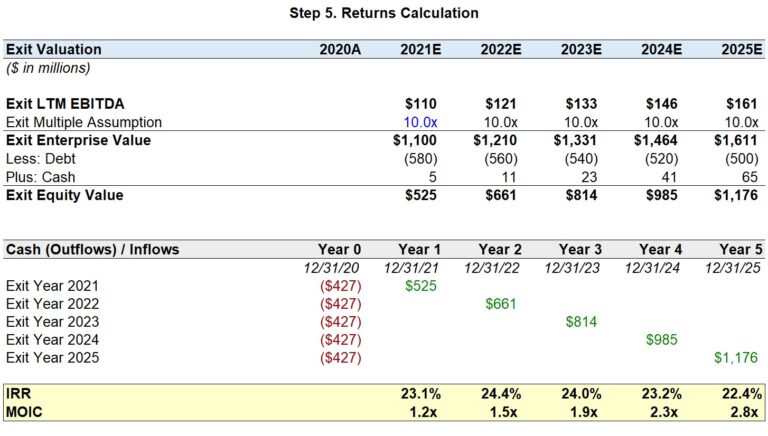Select the $1,100 Exit Enterprise Value cell
The height and width of the screenshot is (436, 768).
414,140
